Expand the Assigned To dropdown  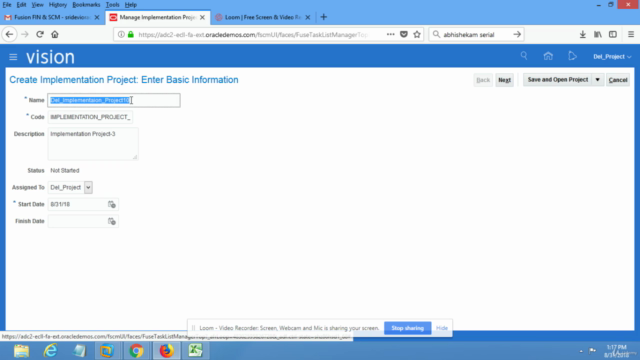(x=88, y=187)
